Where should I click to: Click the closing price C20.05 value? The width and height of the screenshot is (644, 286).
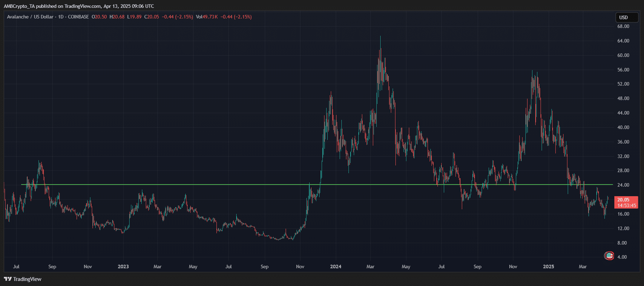click(152, 17)
